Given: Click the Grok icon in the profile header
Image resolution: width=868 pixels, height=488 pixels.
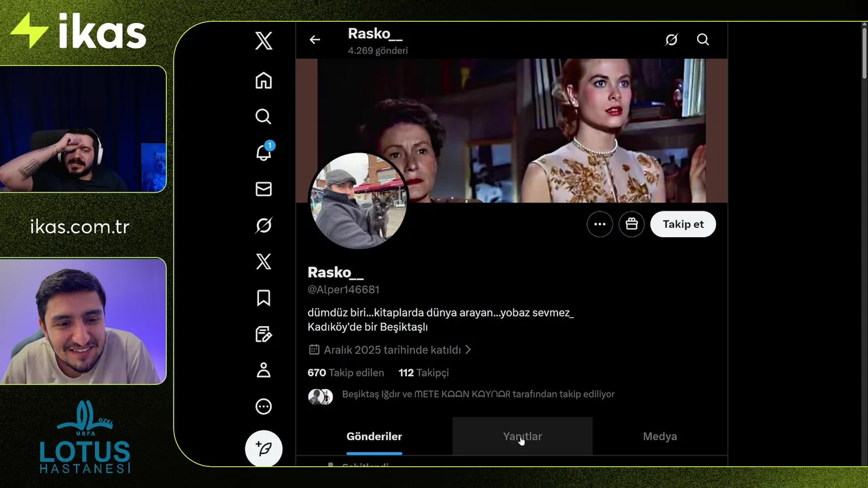Looking at the screenshot, I should coord(671,40).
